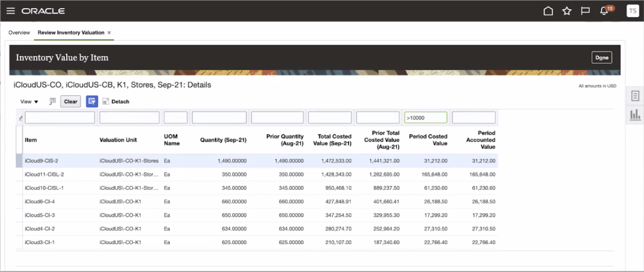Click the freeze column icon beside View
This screenshot has width=644, height=272.
(52, 101)
